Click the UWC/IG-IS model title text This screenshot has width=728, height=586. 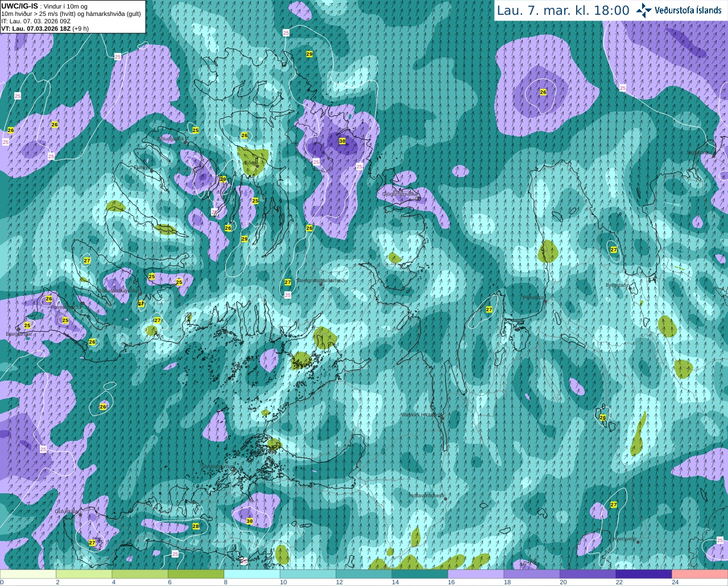coord(19,6)
